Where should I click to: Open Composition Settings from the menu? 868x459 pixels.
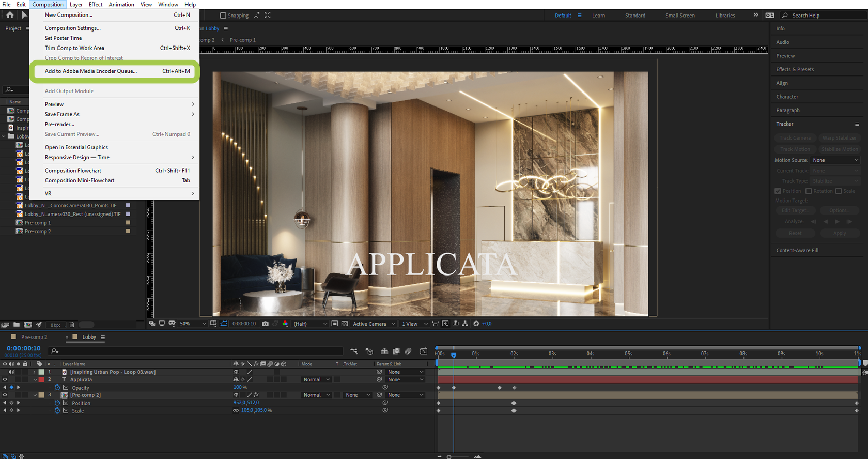(x=73, y=28)
